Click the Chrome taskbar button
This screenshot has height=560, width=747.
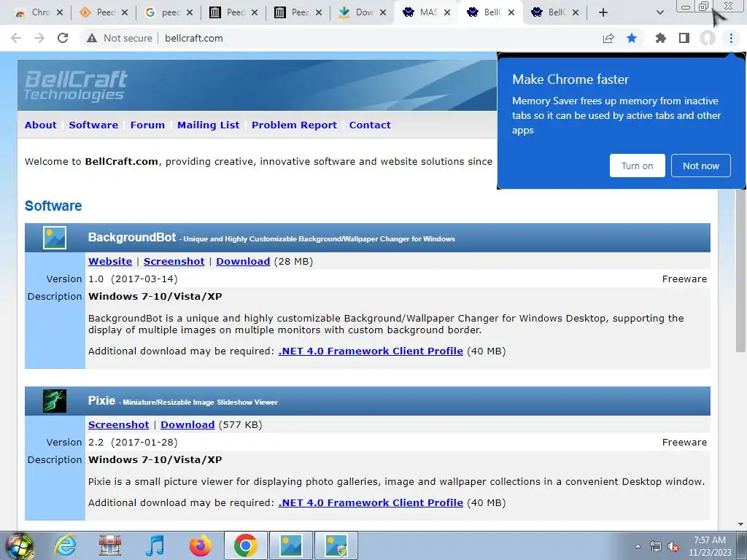245,545
